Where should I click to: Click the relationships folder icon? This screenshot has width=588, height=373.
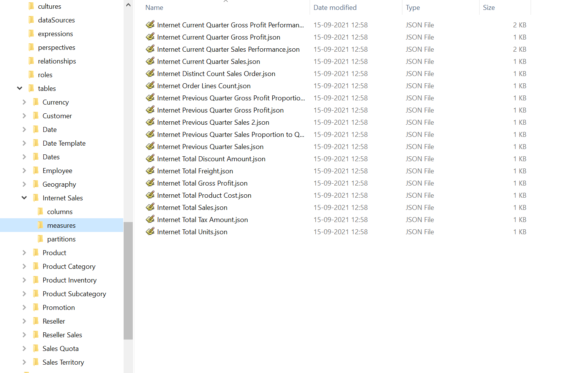[x=31, y=61]
